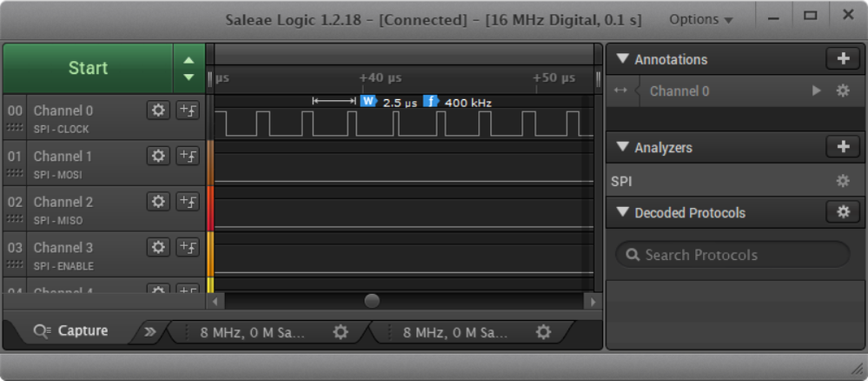Set trigger on Channel 3
Image resolution: width=868 pixels, height=381 pixels.
click(x=188, y=247)
